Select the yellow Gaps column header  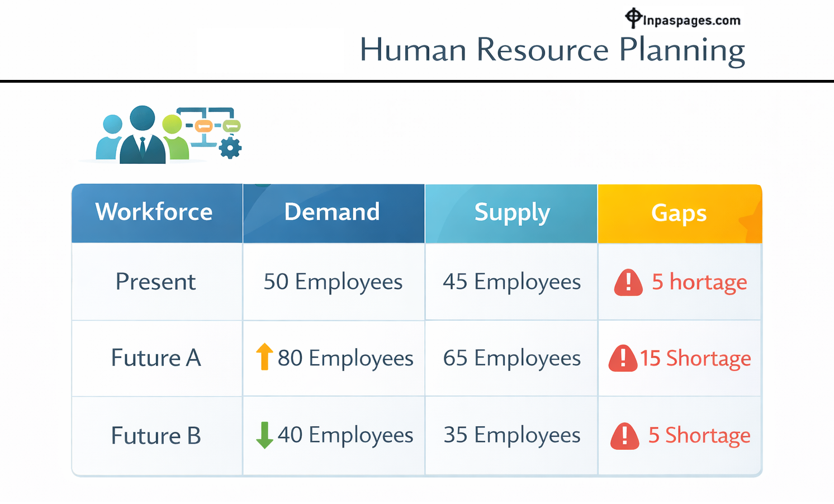(x=679, y=213)
